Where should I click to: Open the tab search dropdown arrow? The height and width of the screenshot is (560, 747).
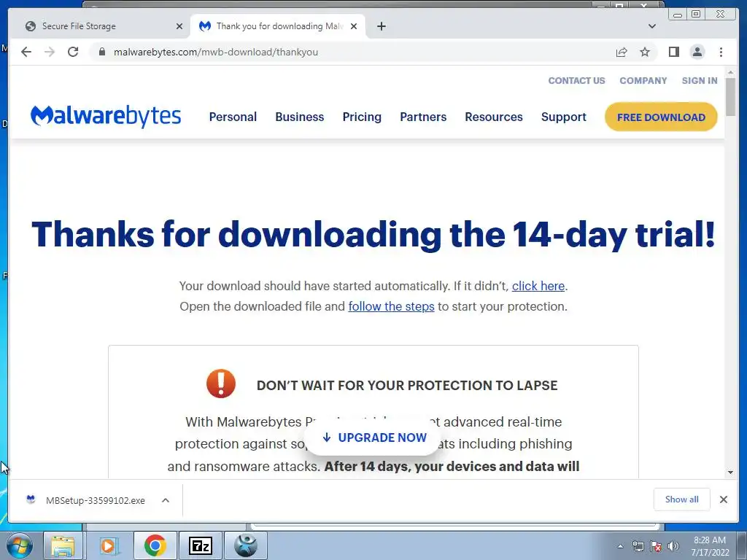651,26
